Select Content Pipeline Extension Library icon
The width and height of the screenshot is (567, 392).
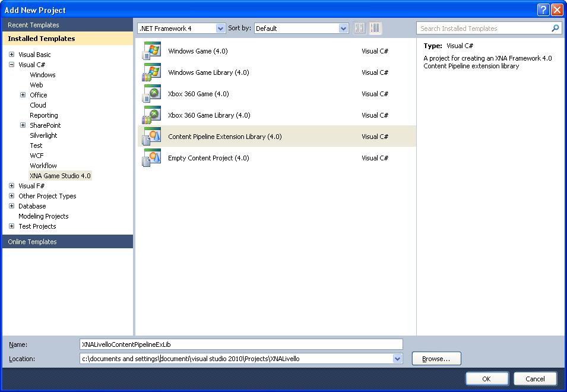click(x=151, y=137)
